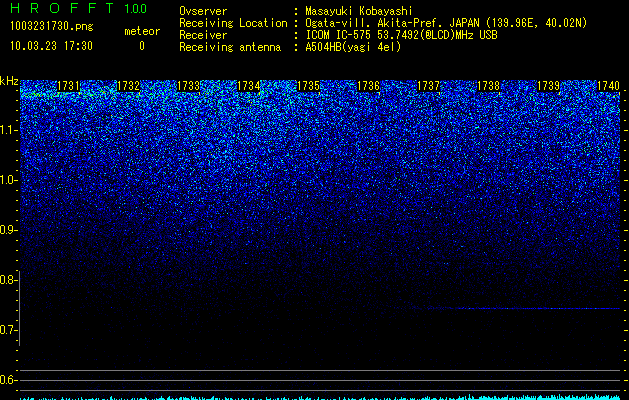
Task: Click the 0.6 kHz axis label
Action: 7,380
